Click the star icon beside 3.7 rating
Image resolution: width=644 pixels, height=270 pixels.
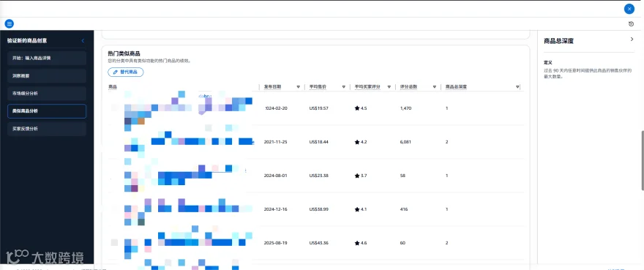pyautogui.click(x=357, y=176)
